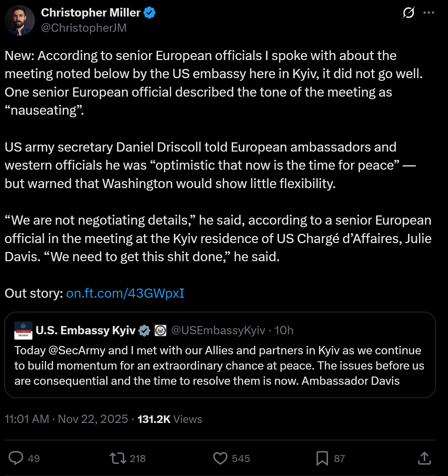
Task: Open Christopher Miller display name
Action: click(x=90, y=13)
